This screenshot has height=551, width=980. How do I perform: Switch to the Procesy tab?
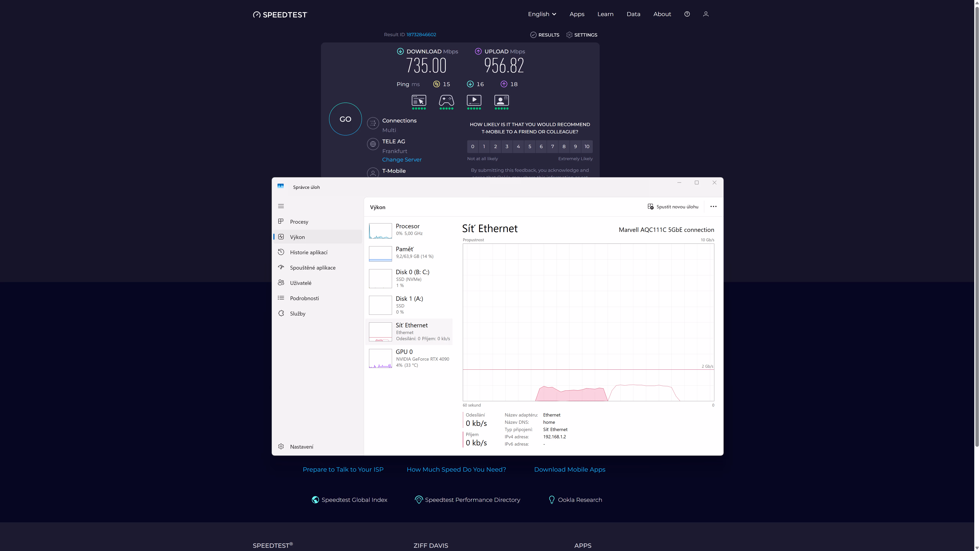click(299, 222)
